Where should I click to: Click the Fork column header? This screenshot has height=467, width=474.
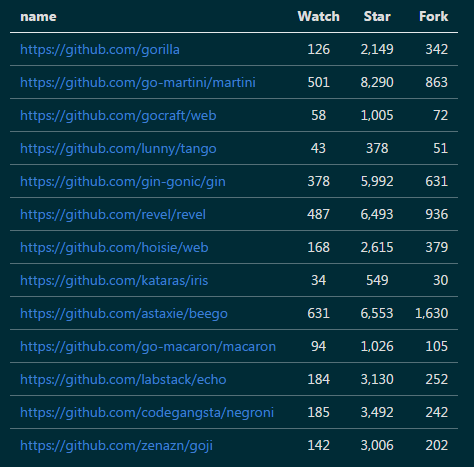(433, 16)
